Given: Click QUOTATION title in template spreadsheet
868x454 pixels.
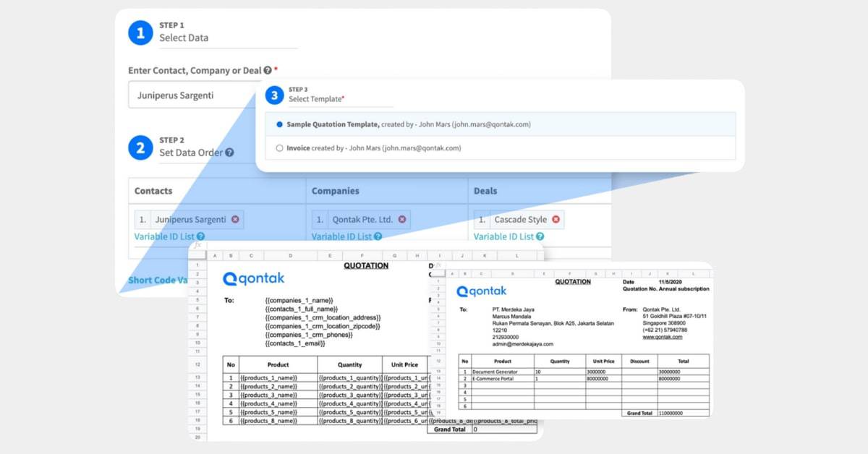Looking at the screenshot, I should [365, 265].
